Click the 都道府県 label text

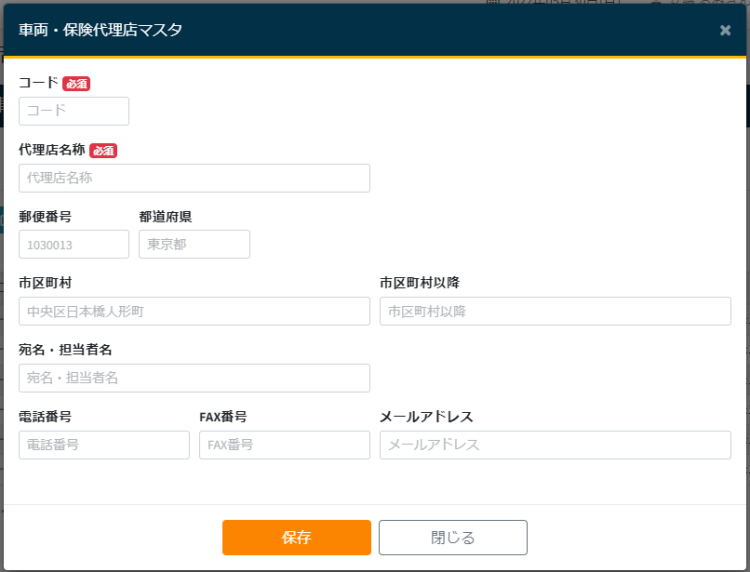tap(165, 216)
